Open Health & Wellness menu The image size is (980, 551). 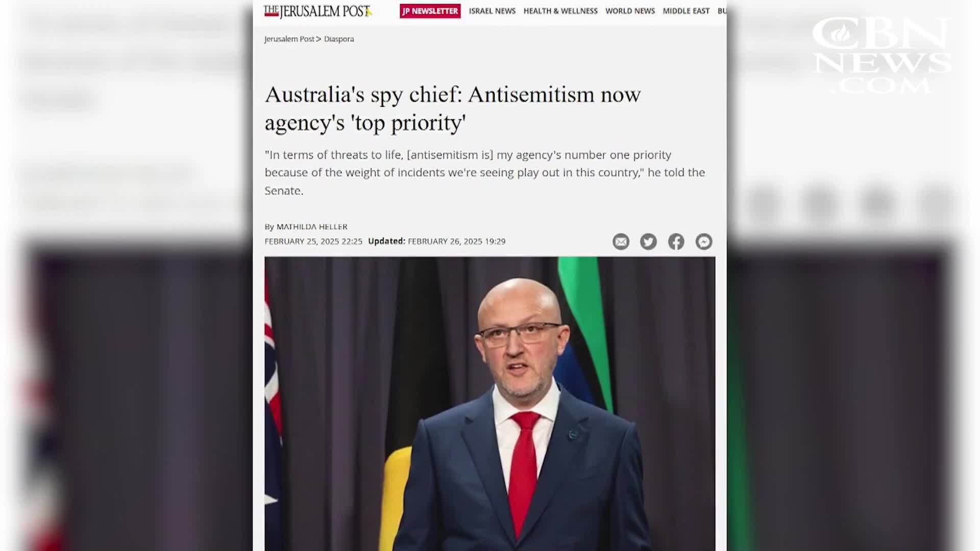(x=560, y=11)
